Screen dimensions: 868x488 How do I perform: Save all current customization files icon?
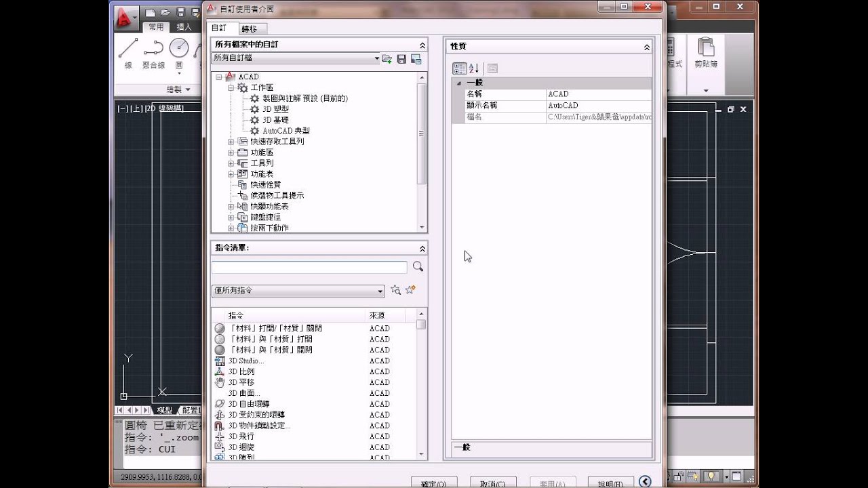coord(401,59)
